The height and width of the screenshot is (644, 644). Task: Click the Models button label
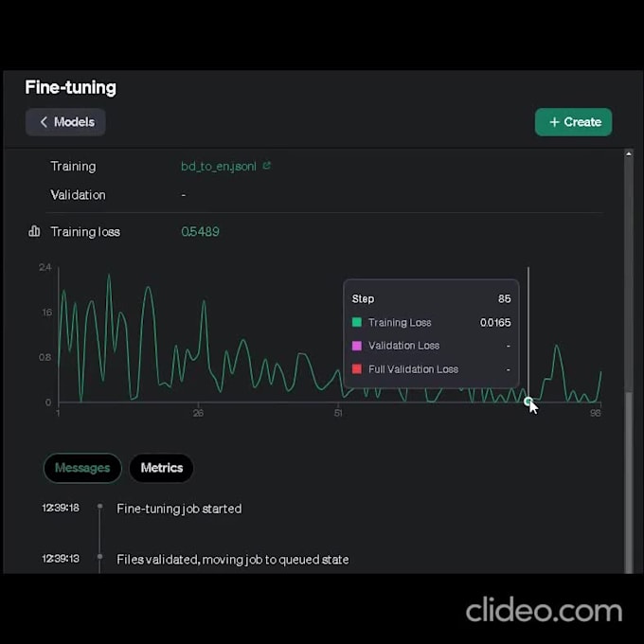tap(74, 122)
